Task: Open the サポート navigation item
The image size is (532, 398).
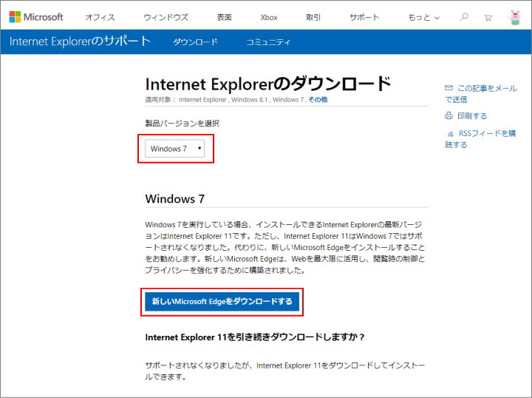Action: click(x=364, y=17)
